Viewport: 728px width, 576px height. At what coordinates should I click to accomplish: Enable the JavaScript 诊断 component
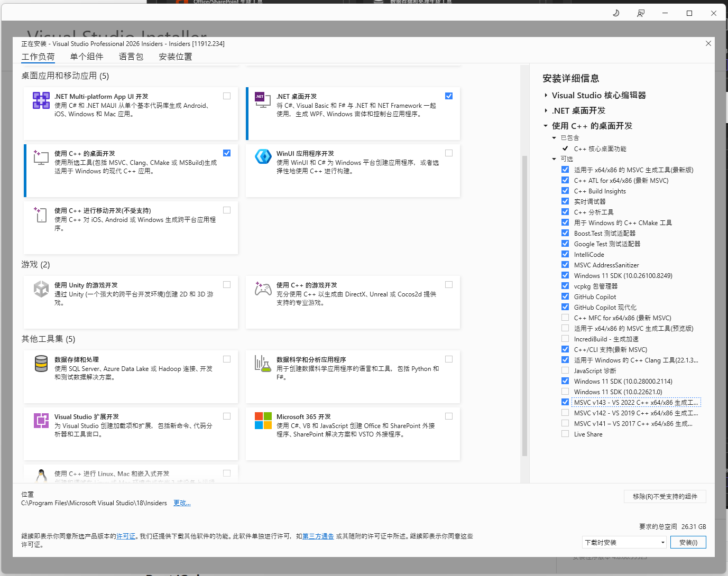565,370
